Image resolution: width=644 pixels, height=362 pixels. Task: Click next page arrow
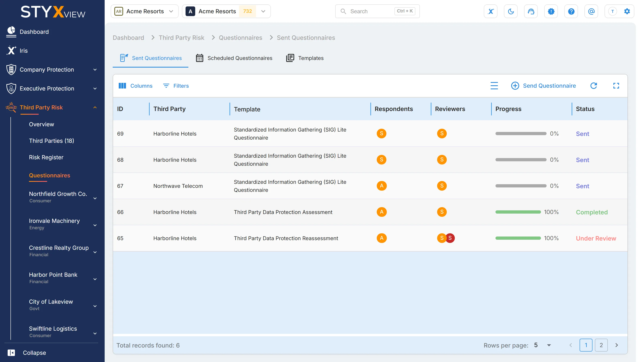(616, 345)
